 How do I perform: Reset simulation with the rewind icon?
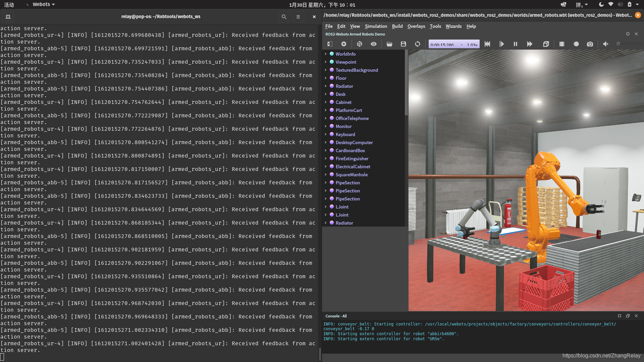pos(487,44)
